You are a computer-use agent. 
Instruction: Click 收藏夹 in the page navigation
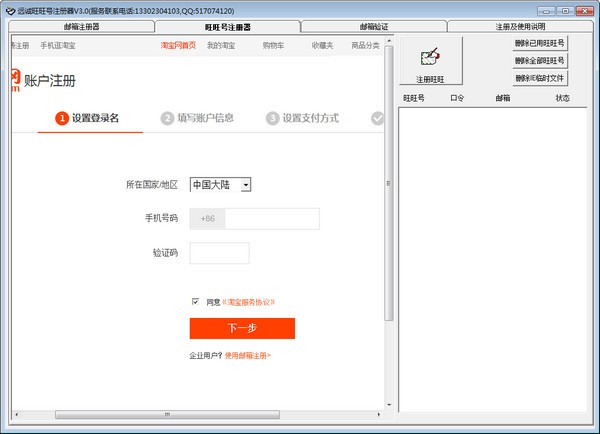tap(322, 45)
